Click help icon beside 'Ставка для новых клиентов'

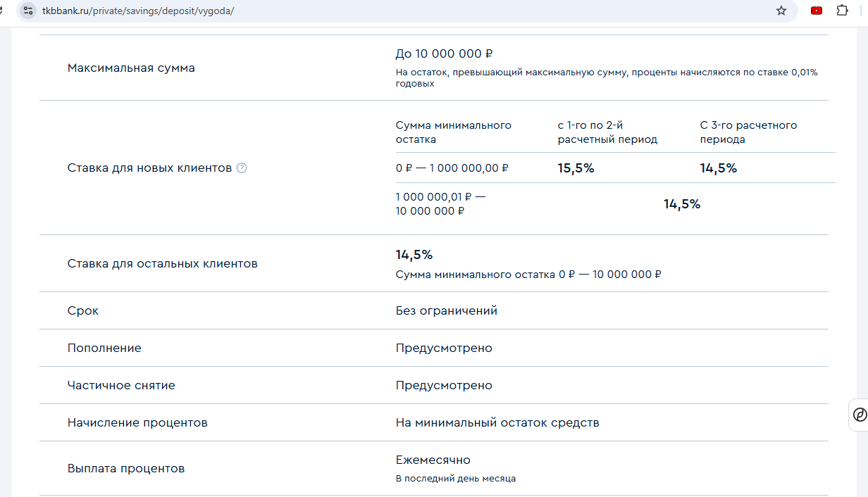click(242, 168)
